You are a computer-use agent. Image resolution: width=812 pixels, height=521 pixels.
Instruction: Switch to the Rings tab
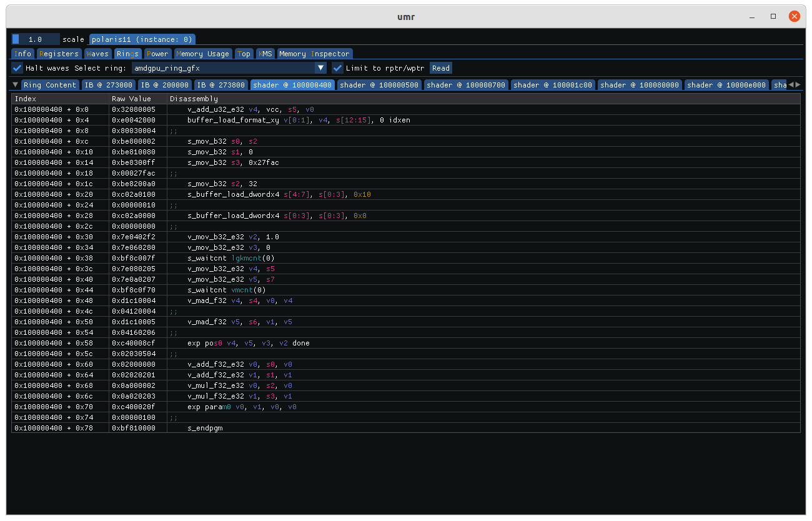128,54
